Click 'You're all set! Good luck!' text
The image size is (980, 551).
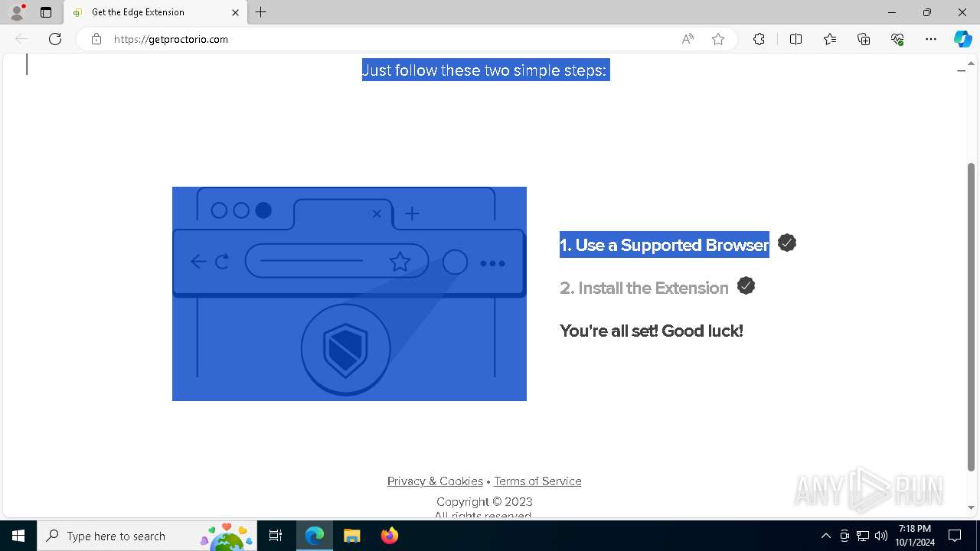coord(652,331)
